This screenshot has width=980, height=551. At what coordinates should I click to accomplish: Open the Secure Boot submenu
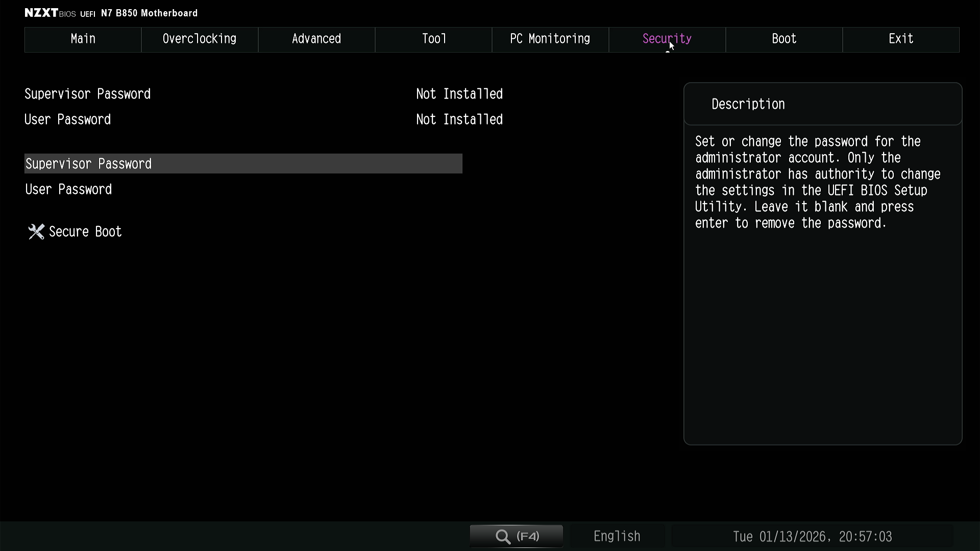coord(85,232)
